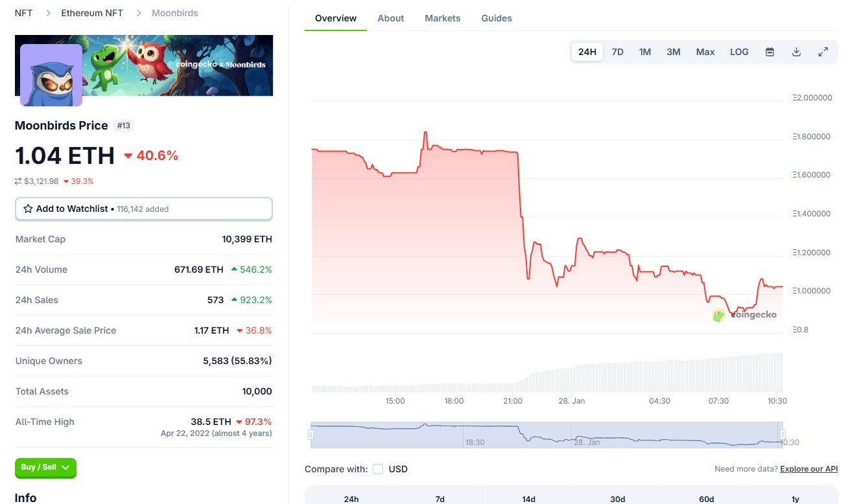The height and width of the screenshot is (504, 868).
Task: Open the Markets tab
Action: click(x=443, y=18)
